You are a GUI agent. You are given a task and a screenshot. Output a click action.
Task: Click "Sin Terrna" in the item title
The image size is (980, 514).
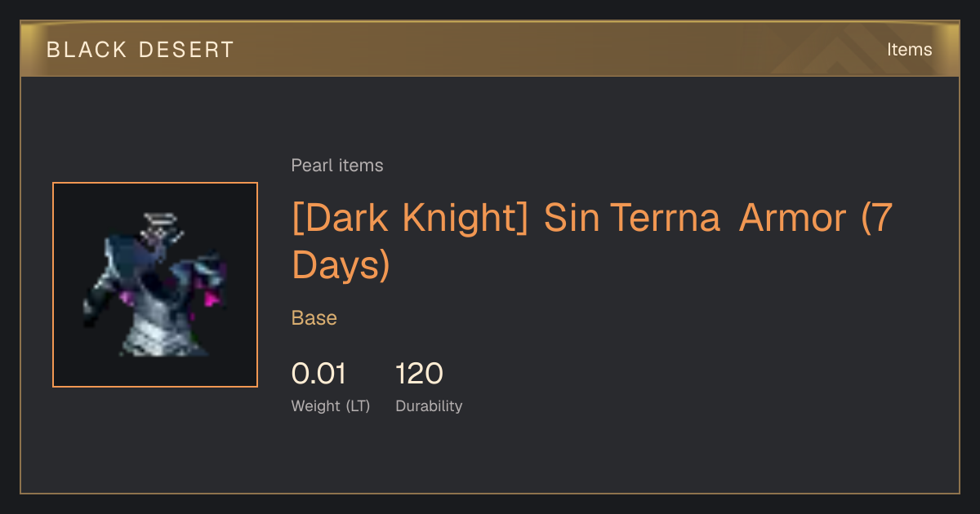point(632,219)
